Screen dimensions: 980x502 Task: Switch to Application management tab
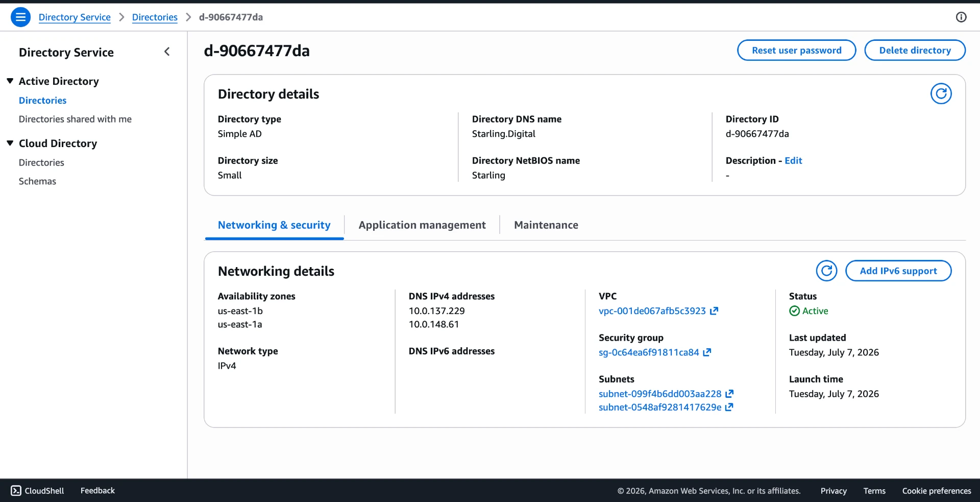coord(422,225)
